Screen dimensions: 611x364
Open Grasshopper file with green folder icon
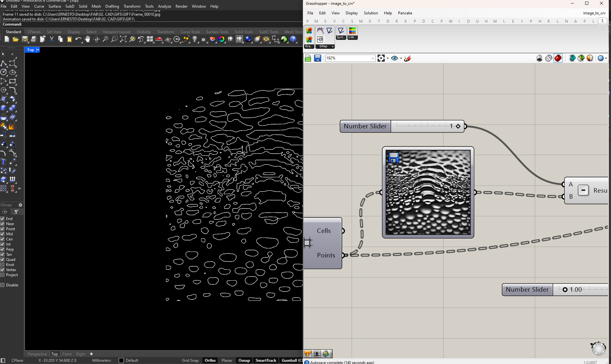click(x=308, y=58)
